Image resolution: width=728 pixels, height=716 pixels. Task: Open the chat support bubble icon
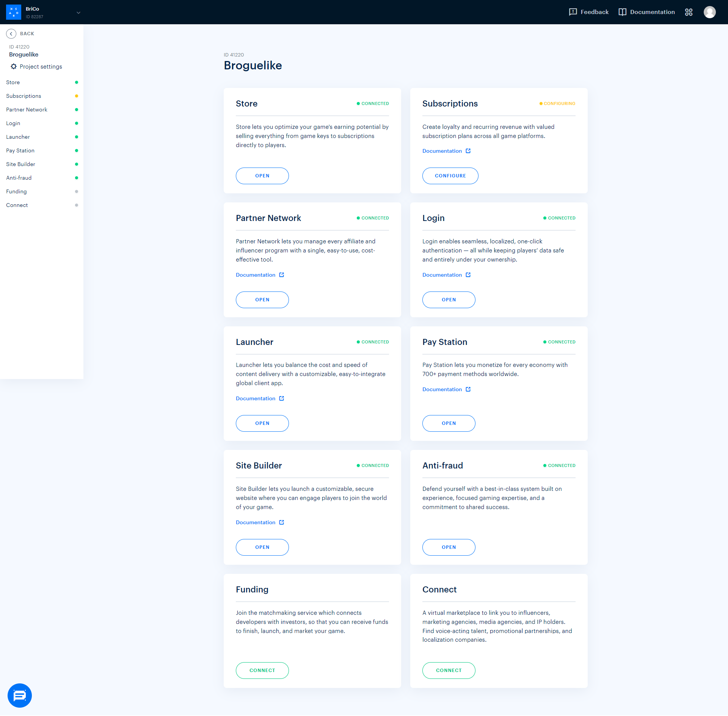[20, 696]
